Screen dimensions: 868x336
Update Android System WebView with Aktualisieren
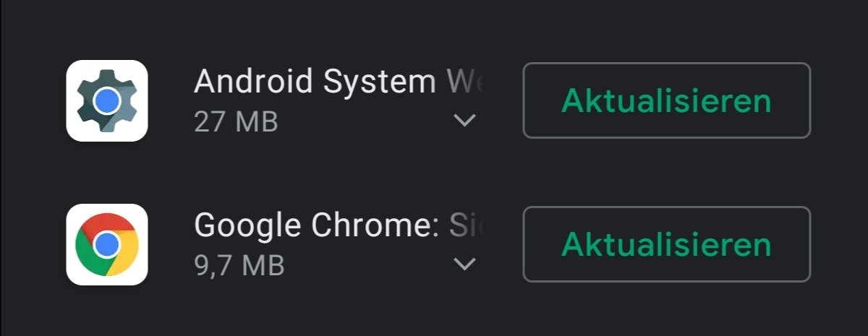[667, 100]
